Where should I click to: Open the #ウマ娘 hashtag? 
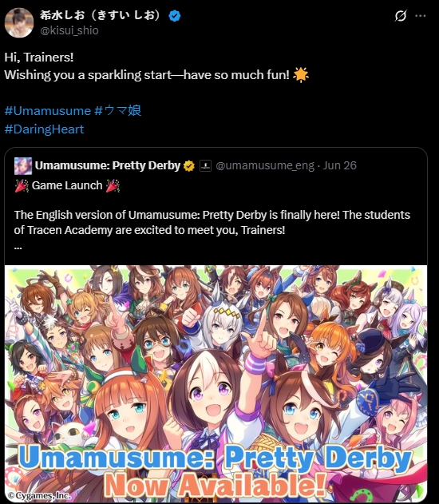(118, 110)
